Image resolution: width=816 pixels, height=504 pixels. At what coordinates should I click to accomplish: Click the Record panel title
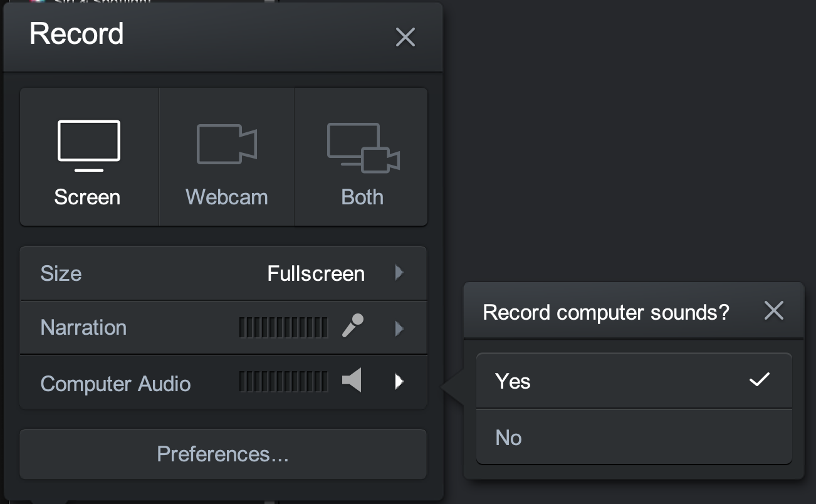[x=76, y=34]
